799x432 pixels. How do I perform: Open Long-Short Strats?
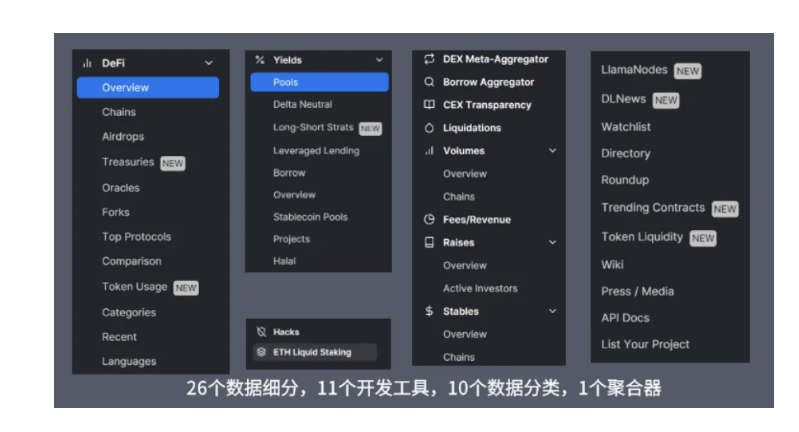pos(313,127)
